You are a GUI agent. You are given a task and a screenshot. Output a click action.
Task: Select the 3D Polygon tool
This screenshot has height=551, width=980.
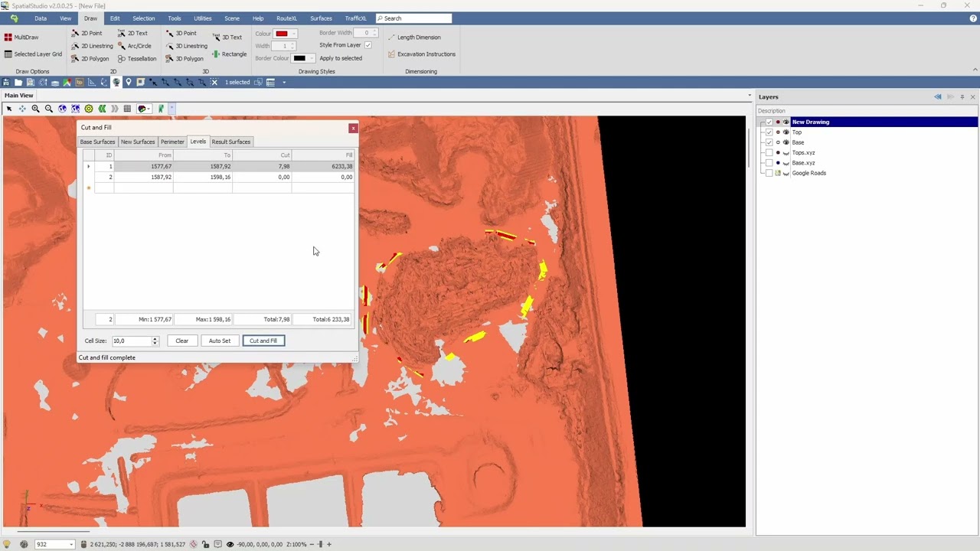point(185,58)
